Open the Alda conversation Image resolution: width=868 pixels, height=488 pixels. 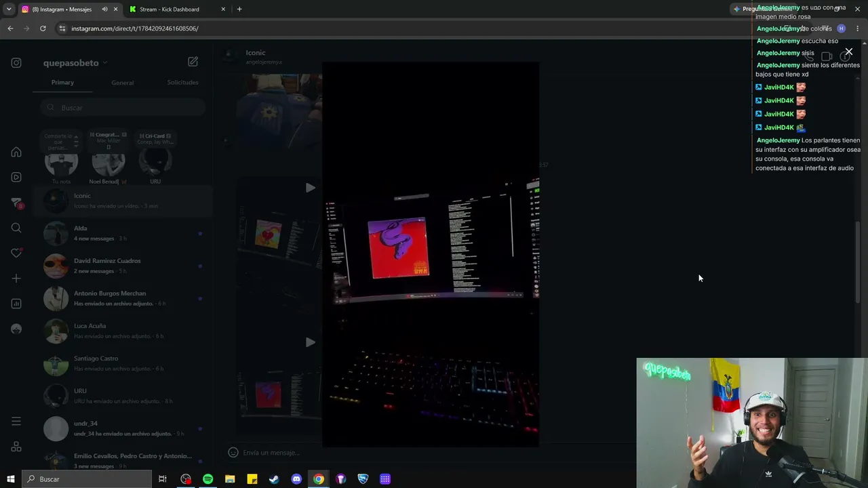click(x=122, y=233)
